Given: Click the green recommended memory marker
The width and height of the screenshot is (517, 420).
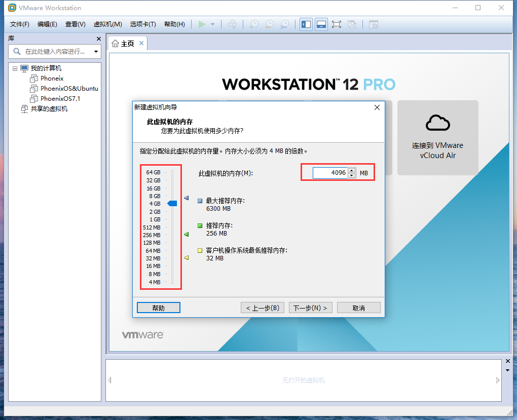Looking at the screenshot, I should point(187,235).
